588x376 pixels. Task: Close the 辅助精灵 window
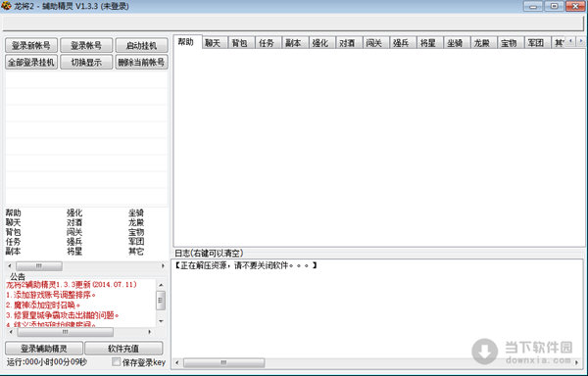[575, 6]
